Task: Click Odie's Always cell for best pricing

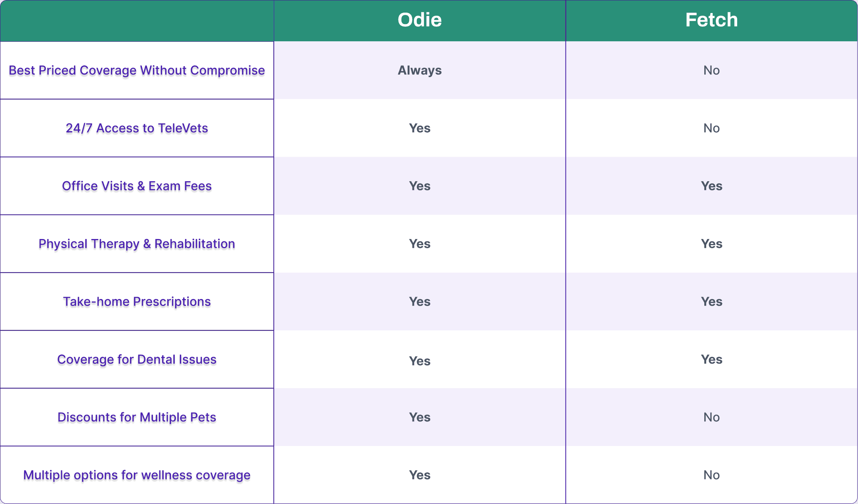Action: point(419,70)
